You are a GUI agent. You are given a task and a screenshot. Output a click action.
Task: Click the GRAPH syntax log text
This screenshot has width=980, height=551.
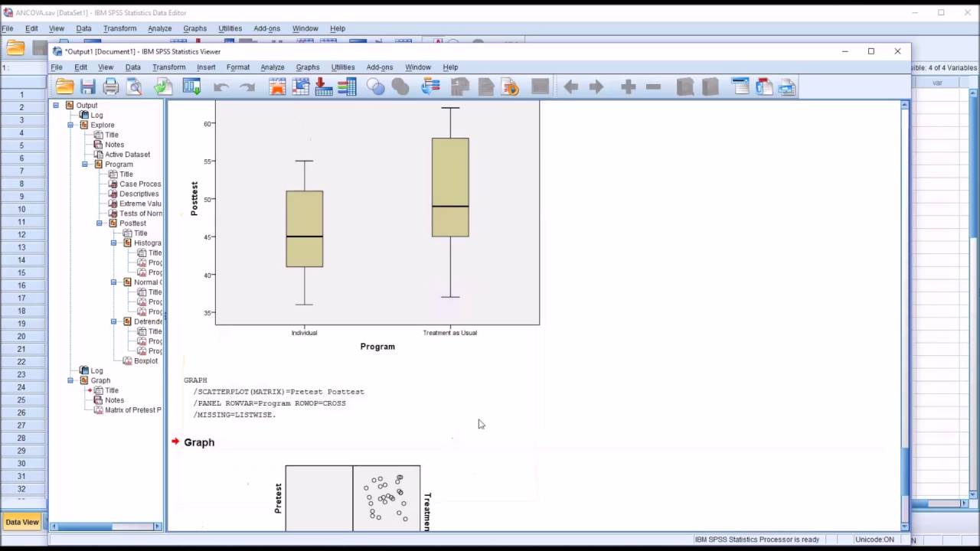273,397
